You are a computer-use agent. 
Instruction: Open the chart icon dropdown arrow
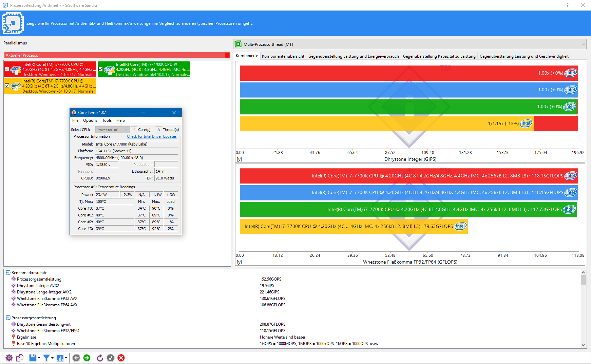66,358
